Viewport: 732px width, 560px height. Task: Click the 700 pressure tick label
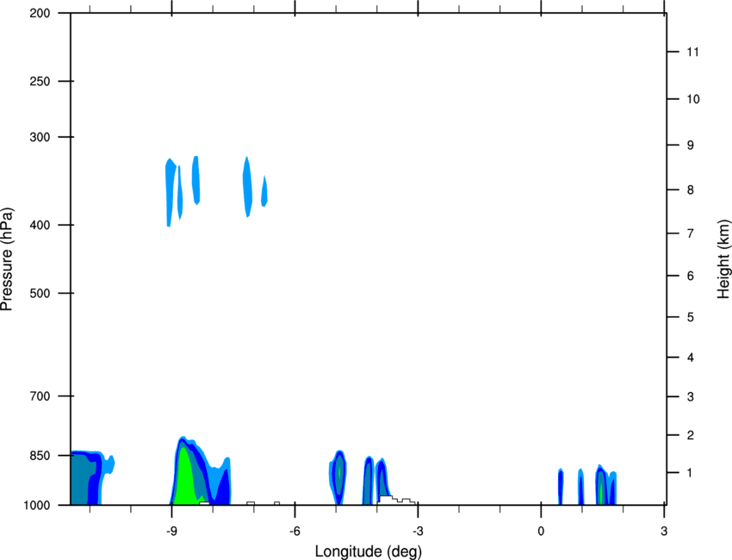coord(40,396)
